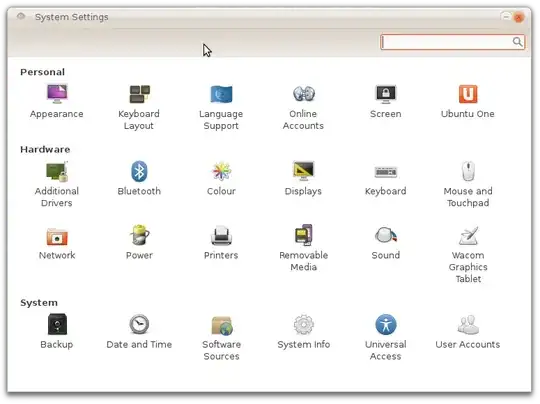Open the Printers icon

pyautogui.click(x=221, y=236)
